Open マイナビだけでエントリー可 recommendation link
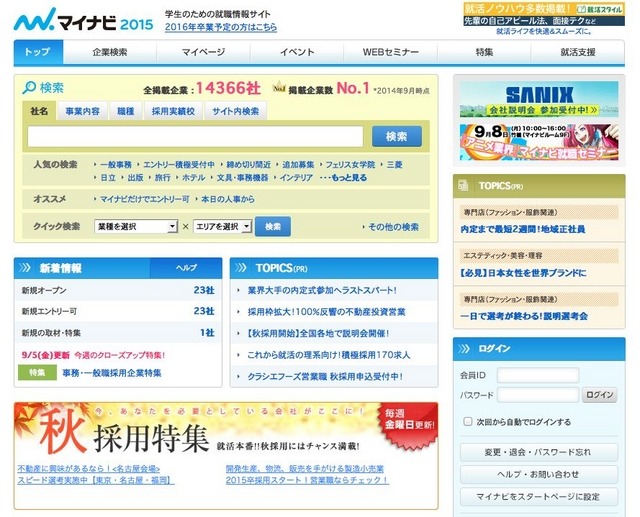 point(145,199)
